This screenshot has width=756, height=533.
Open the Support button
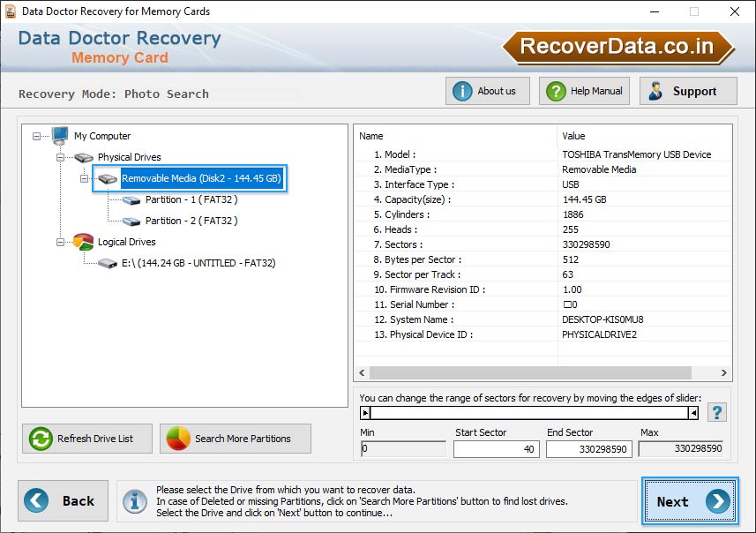click(x=688, y=91)
